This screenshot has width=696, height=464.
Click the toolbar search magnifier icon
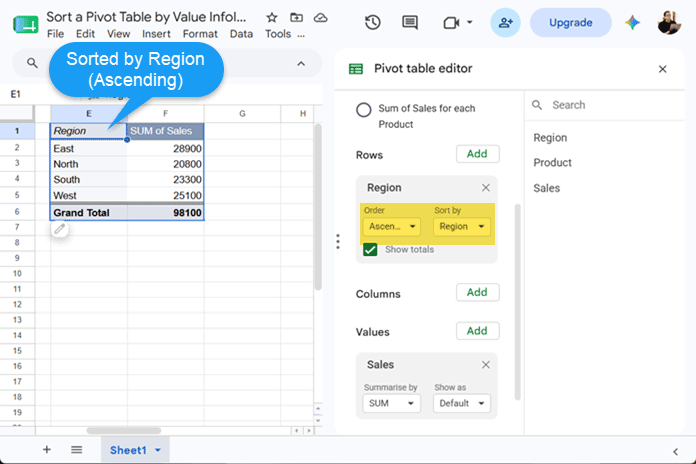[32, 63]
